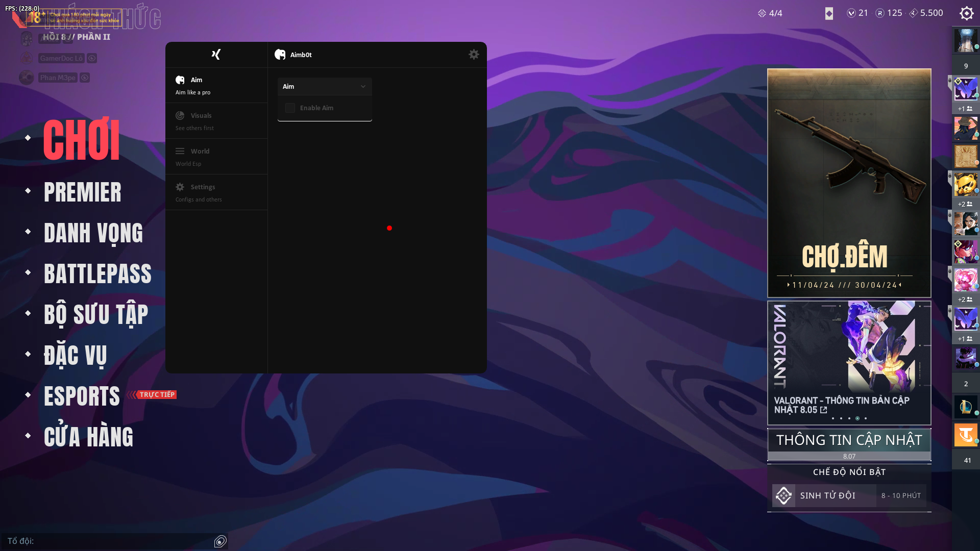Select the first news carousel dot
This screenshot has height=551, width=980.
[833, 418]
